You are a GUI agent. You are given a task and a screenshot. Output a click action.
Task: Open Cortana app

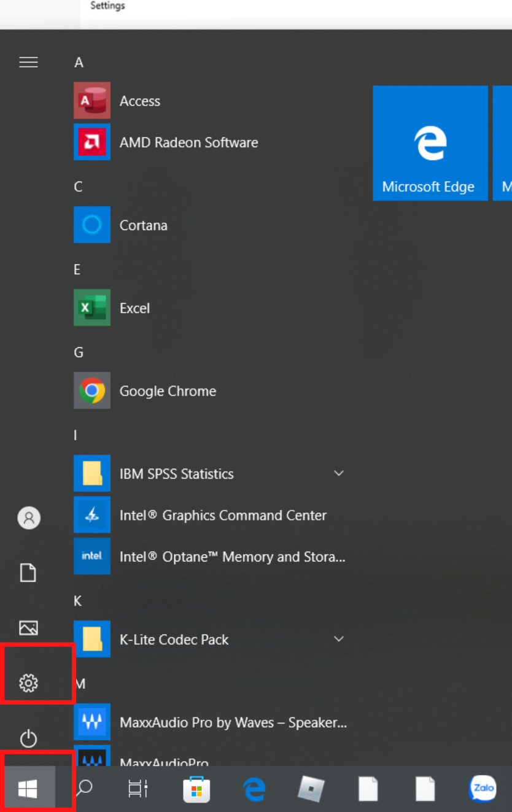coord(209,225)
